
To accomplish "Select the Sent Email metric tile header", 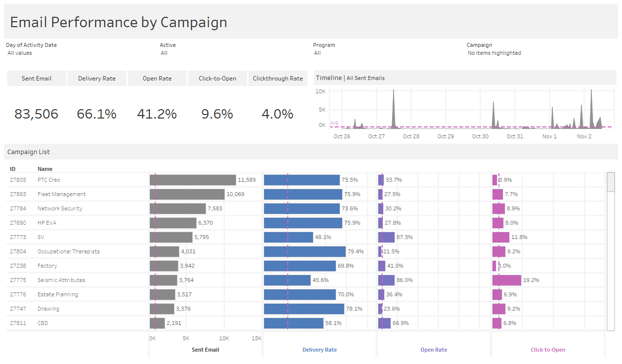I will coord(37,79).
